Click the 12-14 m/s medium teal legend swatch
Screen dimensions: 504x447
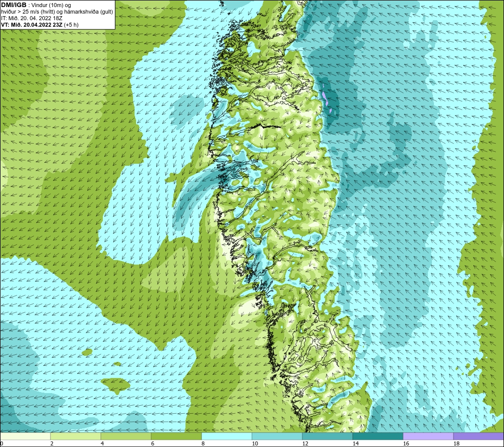[x=327, y=436]
